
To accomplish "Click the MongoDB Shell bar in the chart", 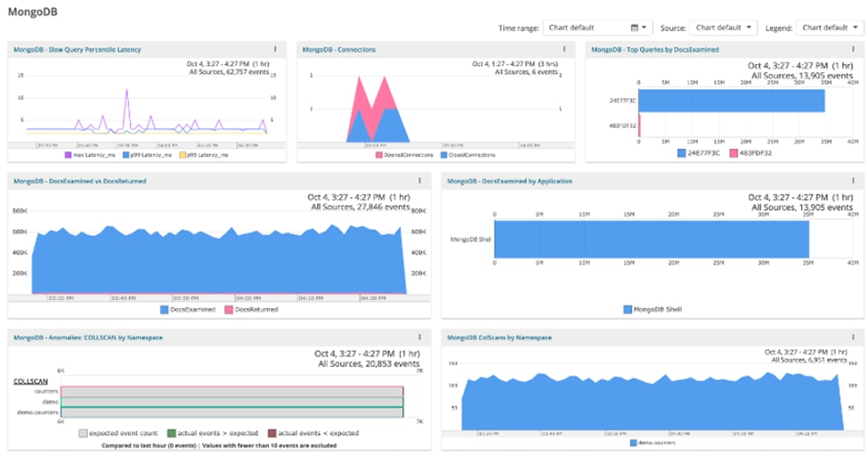I will click(x=651, y=244).
